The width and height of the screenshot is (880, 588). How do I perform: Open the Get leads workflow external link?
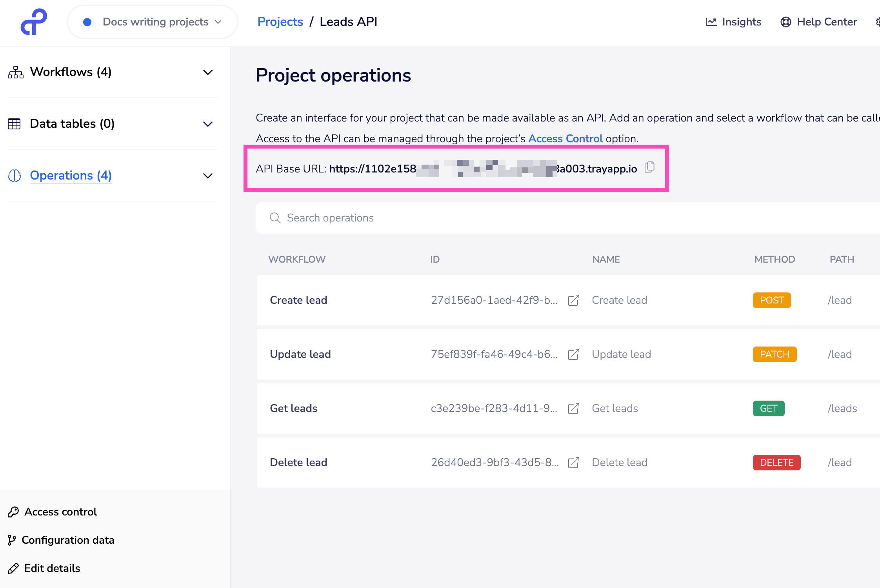coord(574,408)
